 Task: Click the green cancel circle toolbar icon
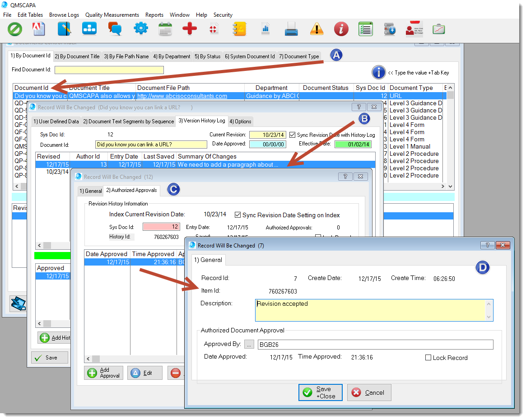point(15,29)
